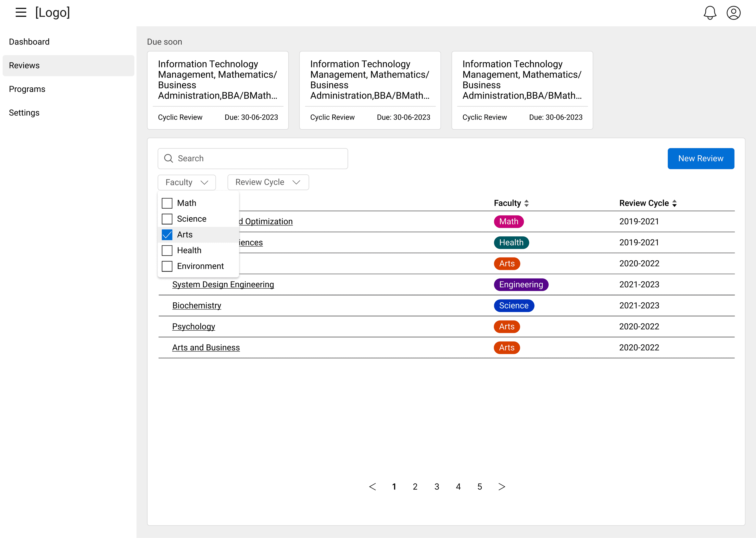Check the Health option in dropdown
Image resolution: width=756 pixels, height=538 pixels.
tap(167, 250)
